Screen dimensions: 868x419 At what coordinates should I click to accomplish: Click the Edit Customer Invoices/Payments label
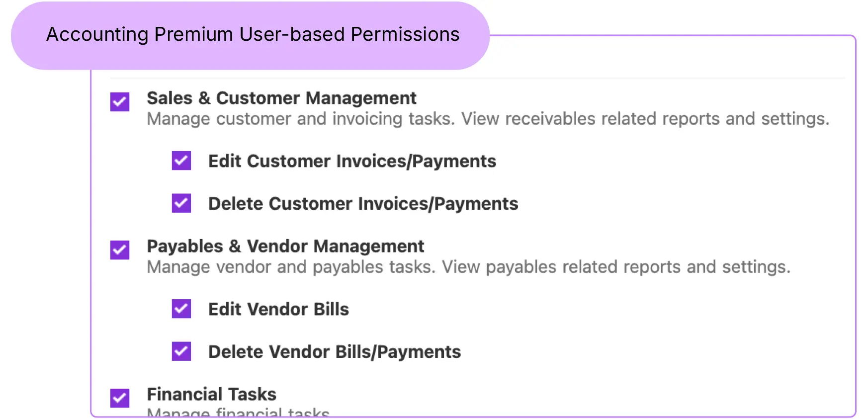352,161
